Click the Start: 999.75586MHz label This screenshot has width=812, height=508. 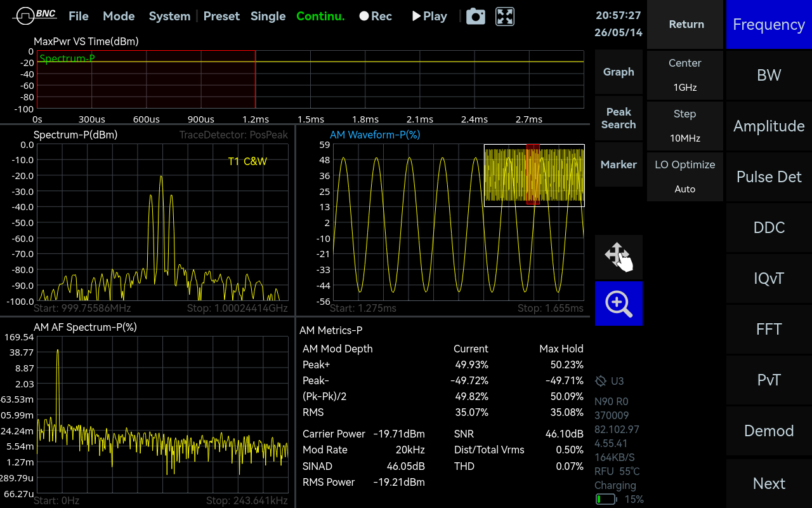(82, 308)
